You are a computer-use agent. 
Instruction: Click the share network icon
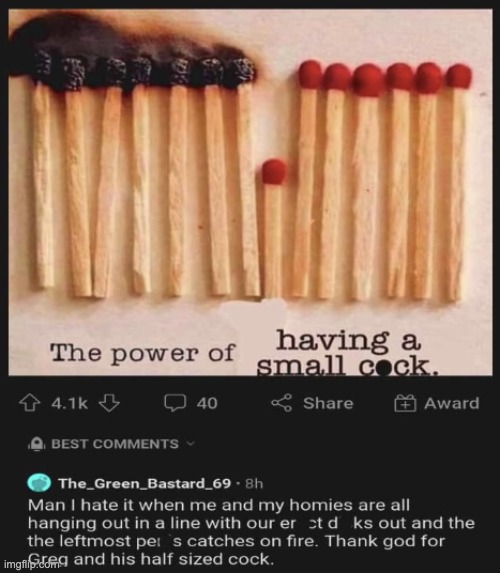[281, 403]
